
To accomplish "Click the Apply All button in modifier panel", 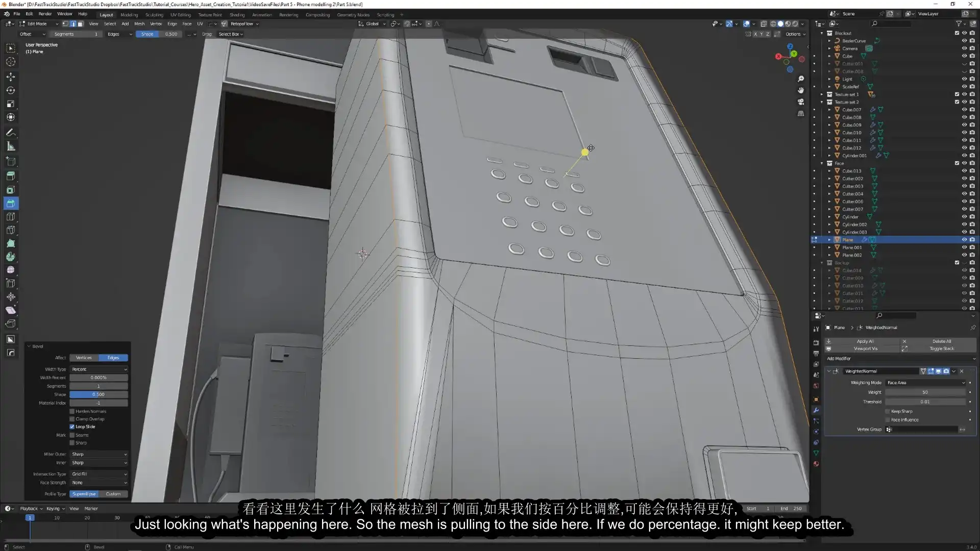I will (x=865, y=341).
